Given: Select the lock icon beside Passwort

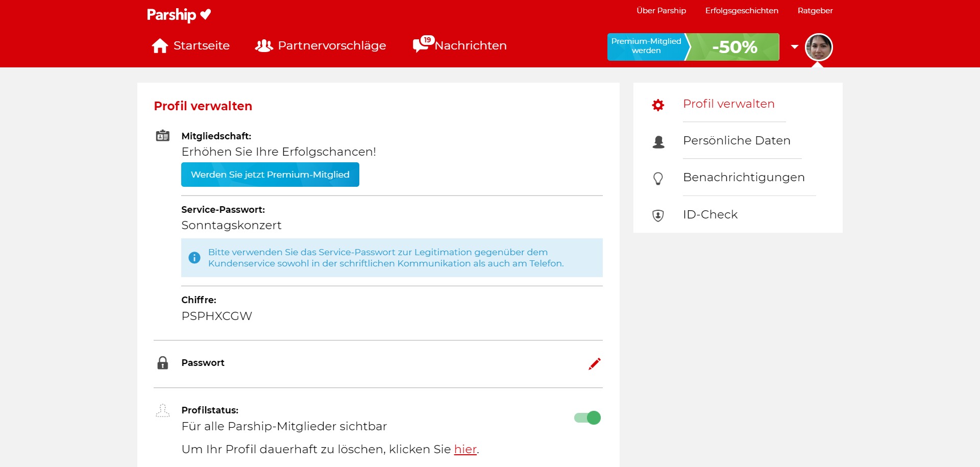Looking at the screenshot, I should click(163, 363).
